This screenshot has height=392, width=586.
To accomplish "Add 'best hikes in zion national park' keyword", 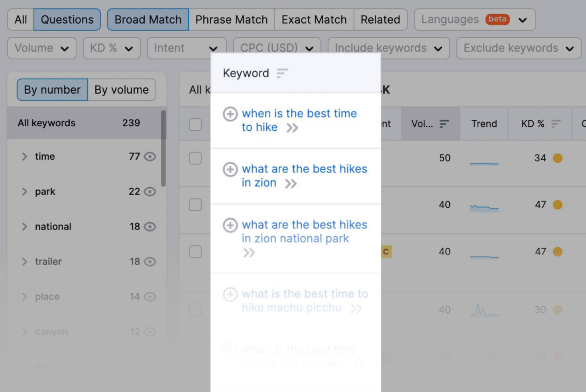I will 230,225.
